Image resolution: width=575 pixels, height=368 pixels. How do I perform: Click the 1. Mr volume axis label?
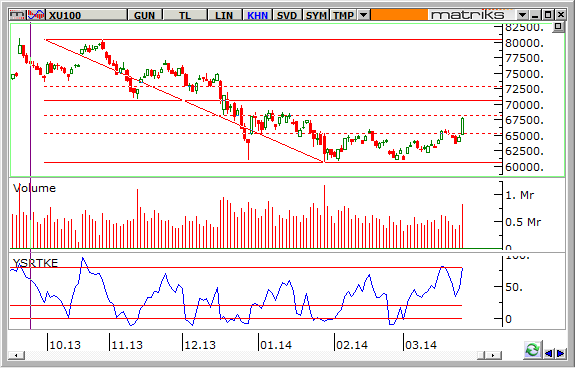click(520, 195)
